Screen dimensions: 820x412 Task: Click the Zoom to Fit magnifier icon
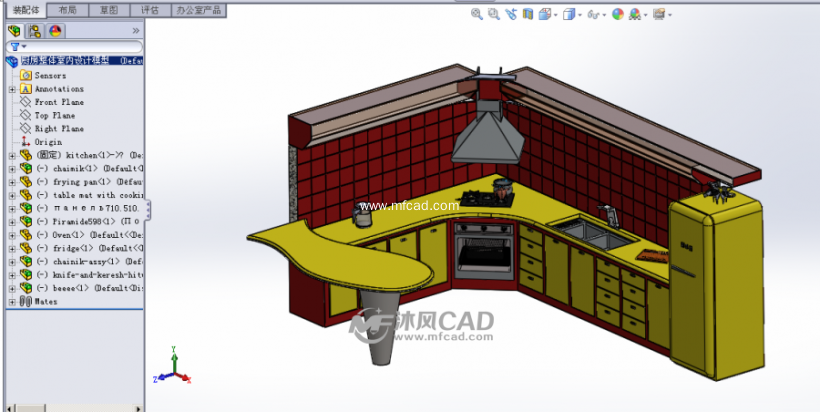click(476, 14)
